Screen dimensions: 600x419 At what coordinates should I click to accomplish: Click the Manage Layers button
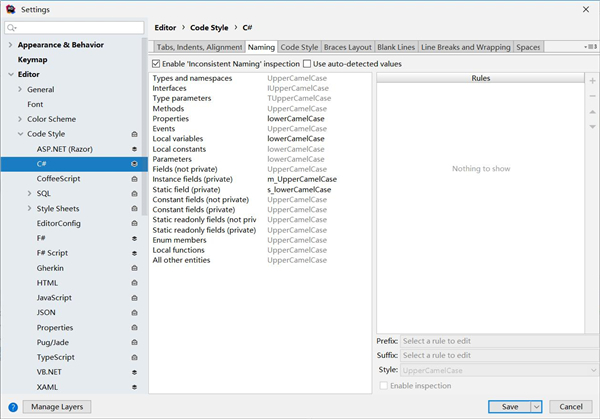point(57,407)
